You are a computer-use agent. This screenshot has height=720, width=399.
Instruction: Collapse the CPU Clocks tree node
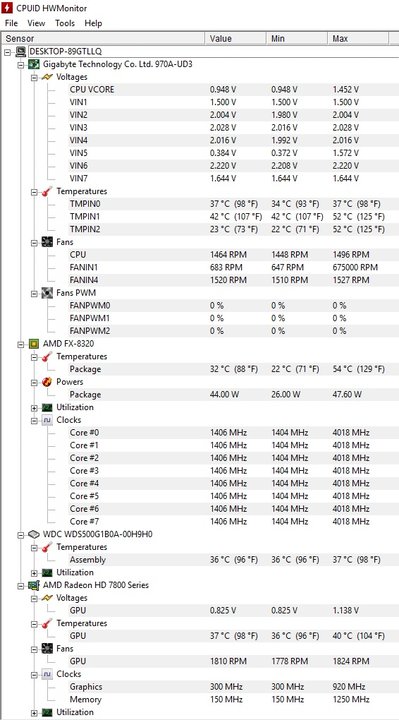pyautogui.click(x=34, y=420)
